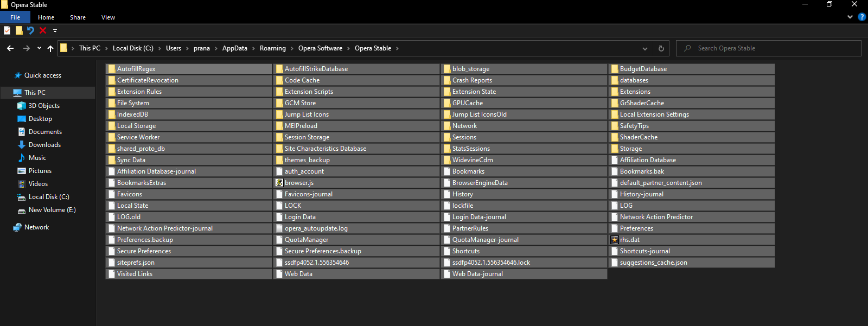Open the Recent locations dropdown
Image resolution: width=868 pixels, height=326 pixels.
(39, 48)
